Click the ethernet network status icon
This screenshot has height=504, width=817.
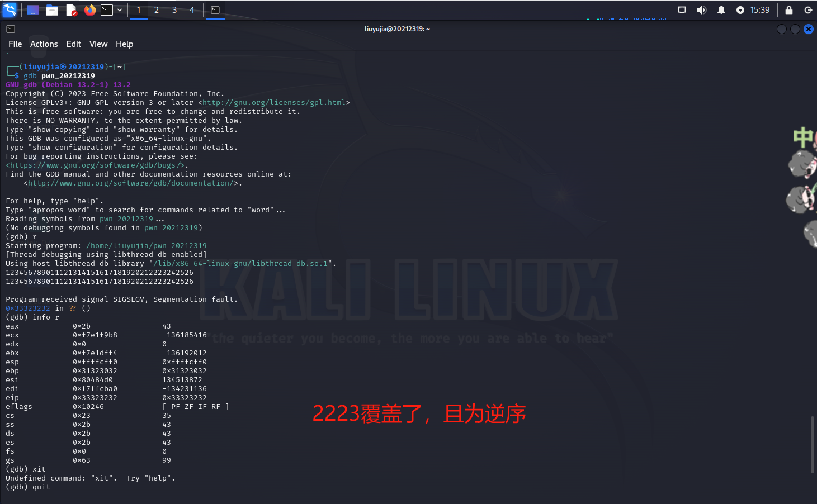point(682,9)
